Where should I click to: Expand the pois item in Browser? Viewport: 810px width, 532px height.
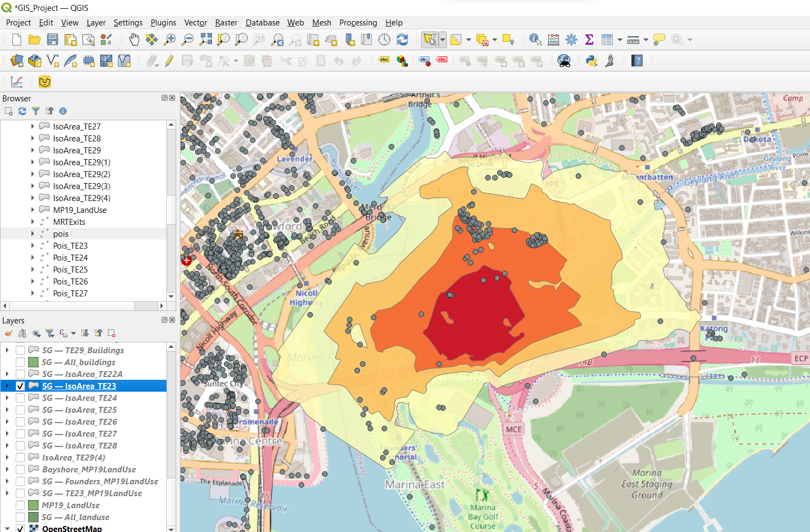(33, 234)
